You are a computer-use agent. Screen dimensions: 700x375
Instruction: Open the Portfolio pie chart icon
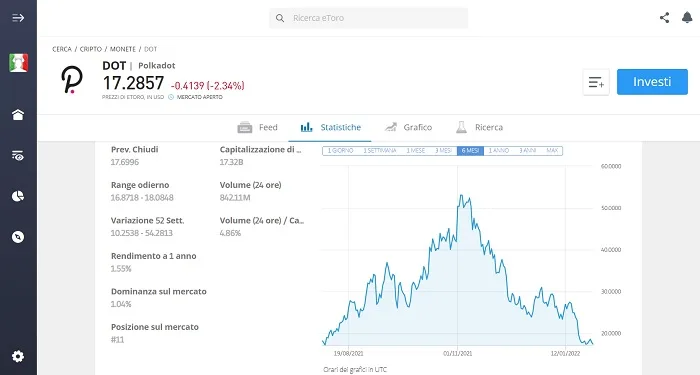18,196
